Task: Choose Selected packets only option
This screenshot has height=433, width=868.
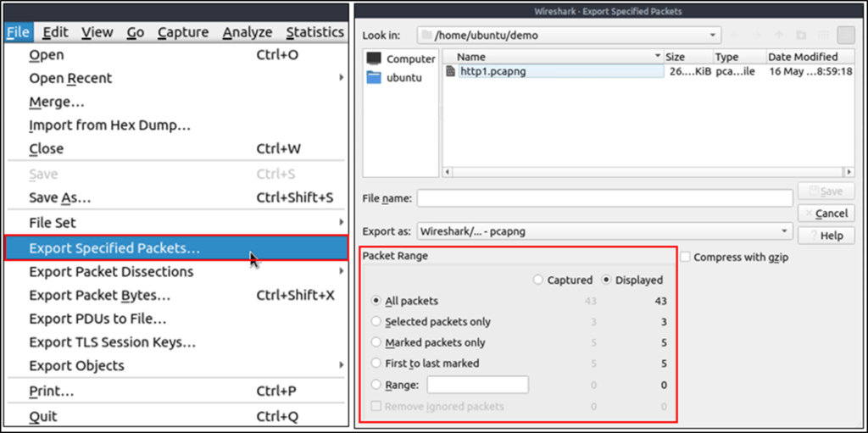Action: pos(376,322)
